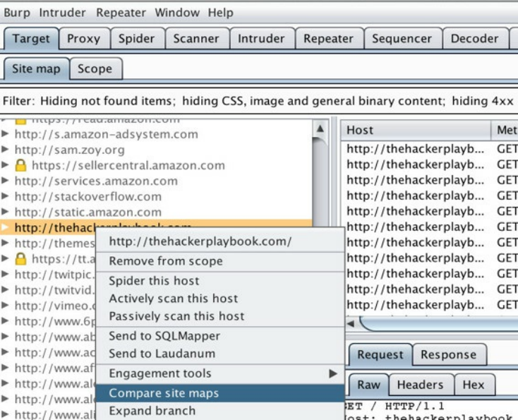Select https://sellercentral.amazon.com in the tree
The height and width of the screenshot is (420, 518).
(128, 166)
